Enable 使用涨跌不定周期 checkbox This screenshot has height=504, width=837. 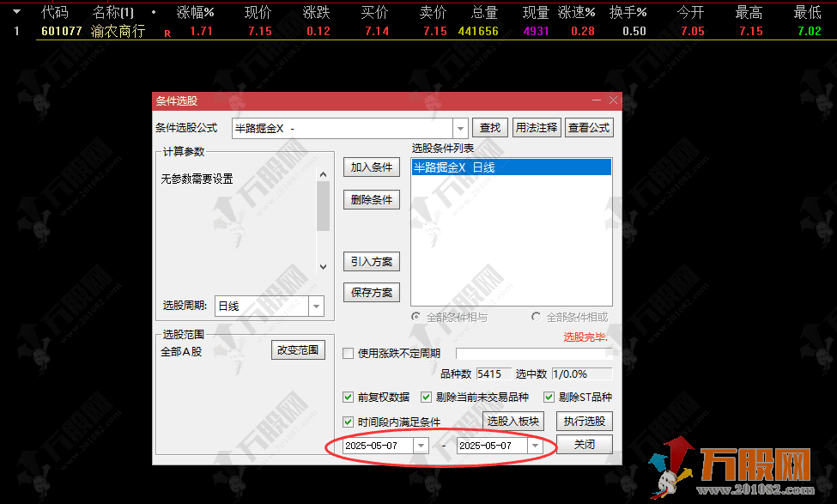coord(349,353)
